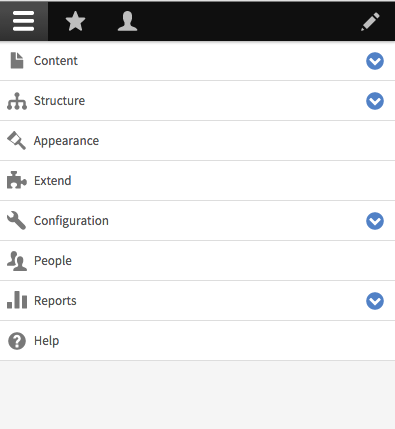
Task: Click the Configuration wrench icon
Action: click(x=17, y=220)
